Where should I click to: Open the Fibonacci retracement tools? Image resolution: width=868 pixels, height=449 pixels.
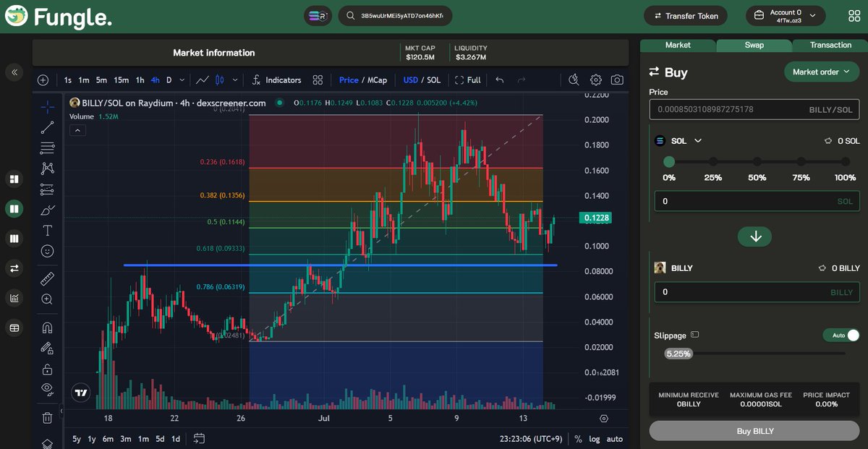tap(47, 148)
